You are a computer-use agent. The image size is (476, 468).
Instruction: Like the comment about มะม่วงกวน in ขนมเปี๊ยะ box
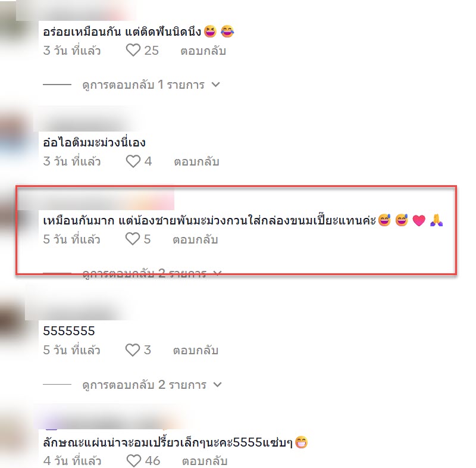point(132,239)
